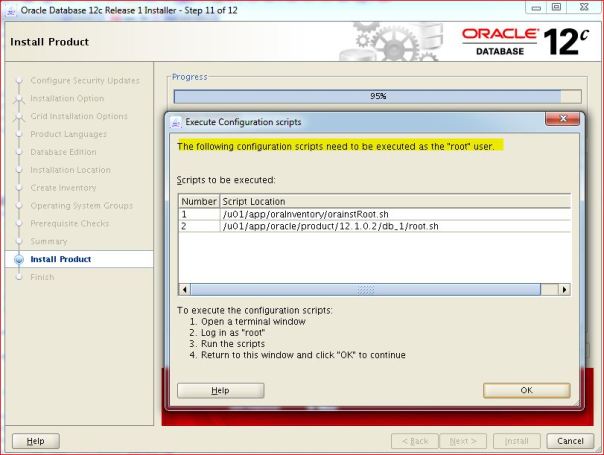This screenshot has height=455, width=604.
Task: Select the Configure Security Updates step
Action: pyautogui.click(x=85, y=80)
